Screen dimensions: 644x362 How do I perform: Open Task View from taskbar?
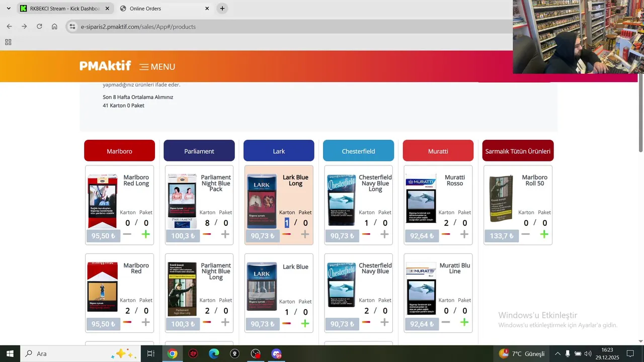(x=150, y=353)
